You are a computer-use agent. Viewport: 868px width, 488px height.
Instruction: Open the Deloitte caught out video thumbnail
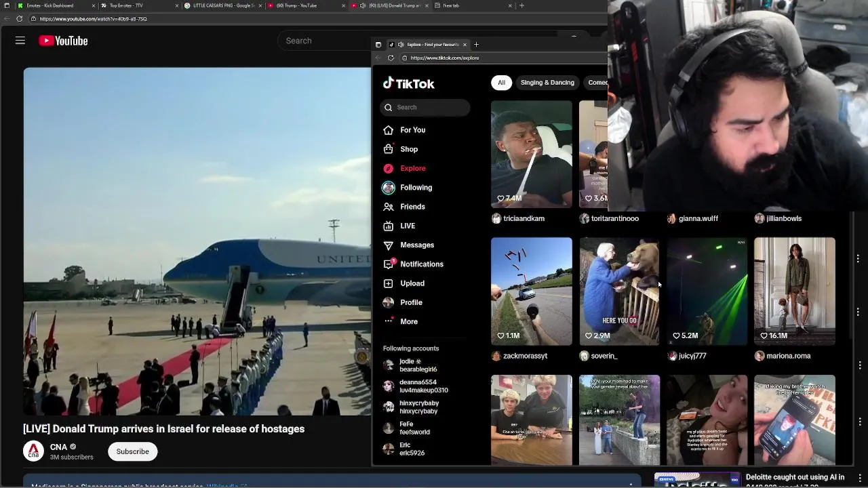point(697,480)
